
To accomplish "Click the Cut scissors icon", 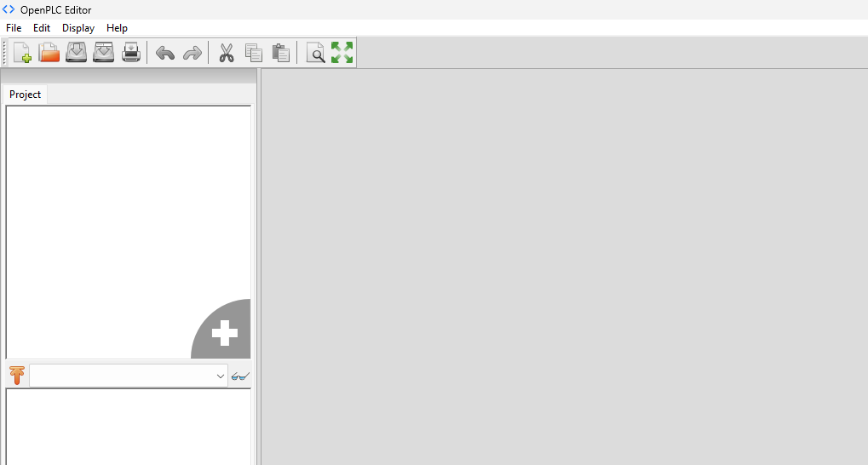I will tap(227, 53).
